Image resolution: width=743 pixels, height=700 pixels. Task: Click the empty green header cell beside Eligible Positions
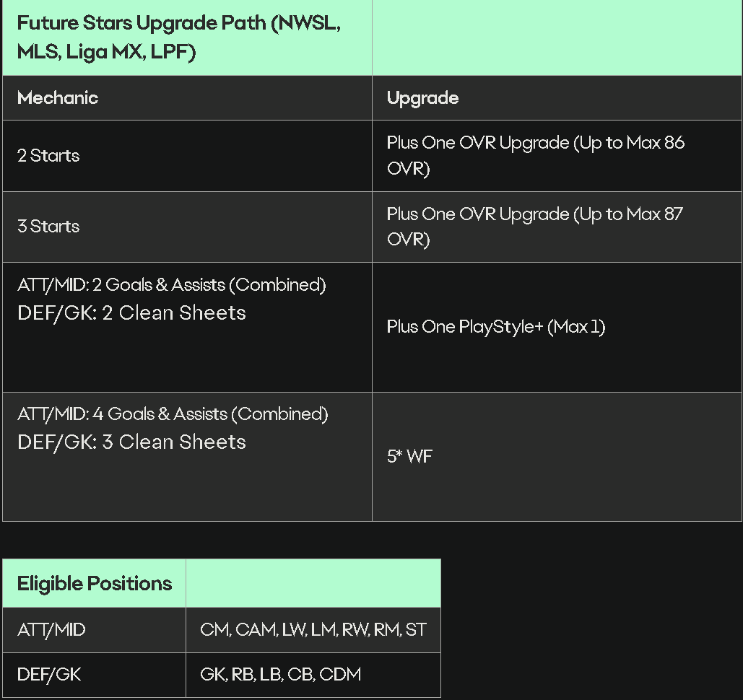tap(313, 584)
